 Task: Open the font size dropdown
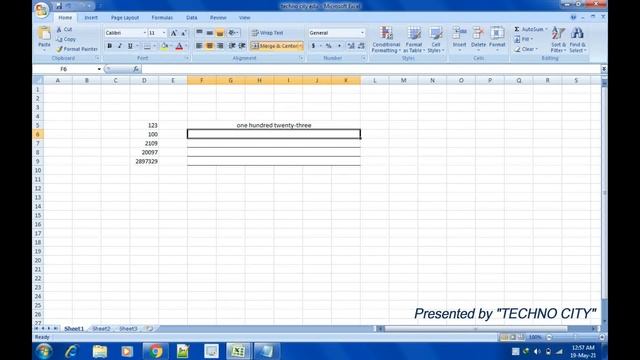click(x=164, y=33)
